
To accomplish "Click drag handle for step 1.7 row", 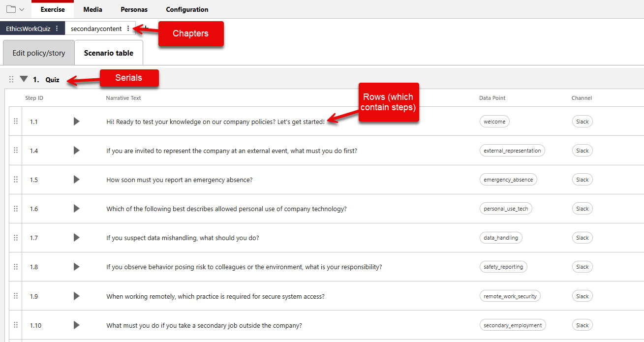I will (x=16, y=238).
